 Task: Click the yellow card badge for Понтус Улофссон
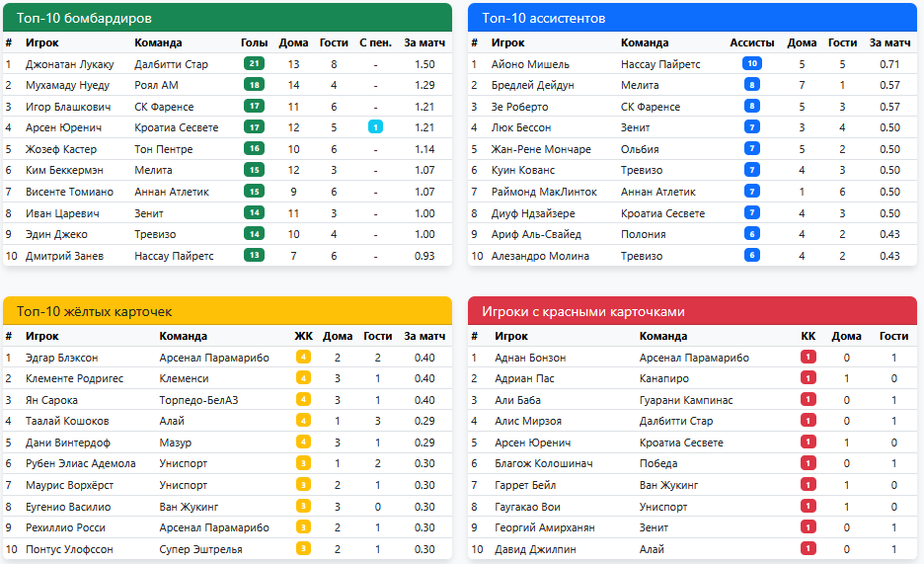click(x=303, y=549)
